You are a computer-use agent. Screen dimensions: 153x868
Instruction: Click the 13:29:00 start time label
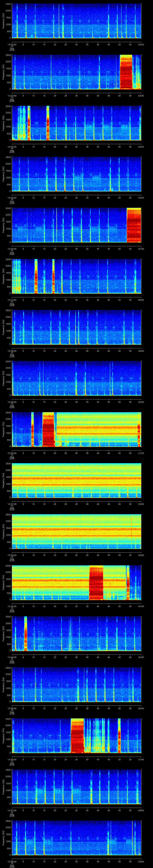click(12, 402)
